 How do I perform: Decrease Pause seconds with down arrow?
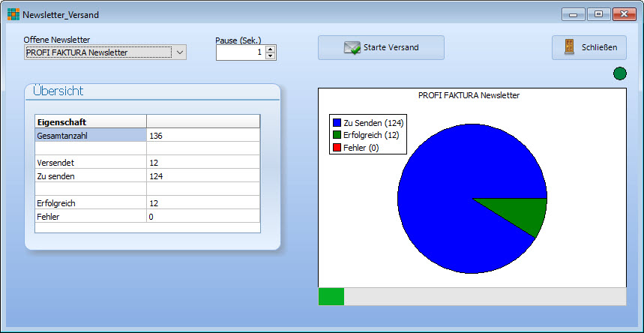(x=270, y=56)
